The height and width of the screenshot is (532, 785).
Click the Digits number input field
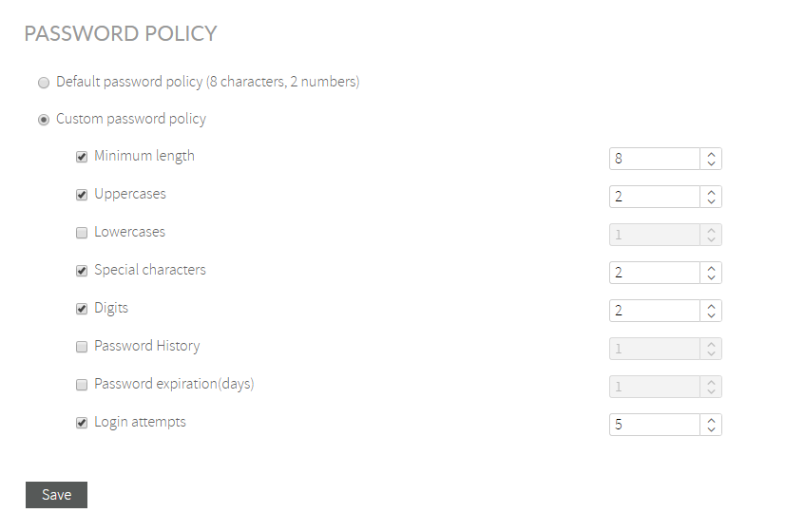[655, 311]
